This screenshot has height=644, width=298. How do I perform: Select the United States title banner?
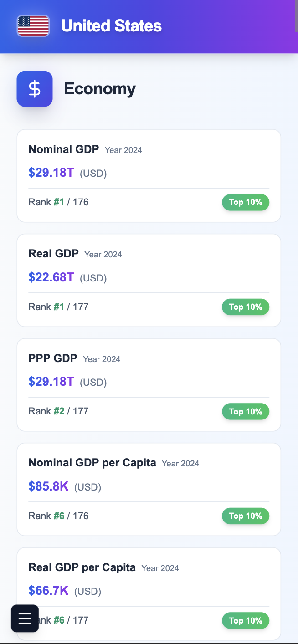click(x=111, y=26)
